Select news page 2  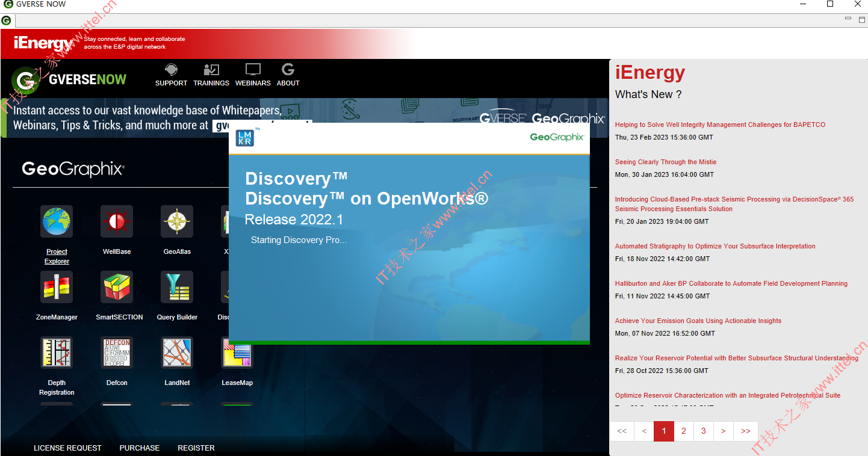684,431
